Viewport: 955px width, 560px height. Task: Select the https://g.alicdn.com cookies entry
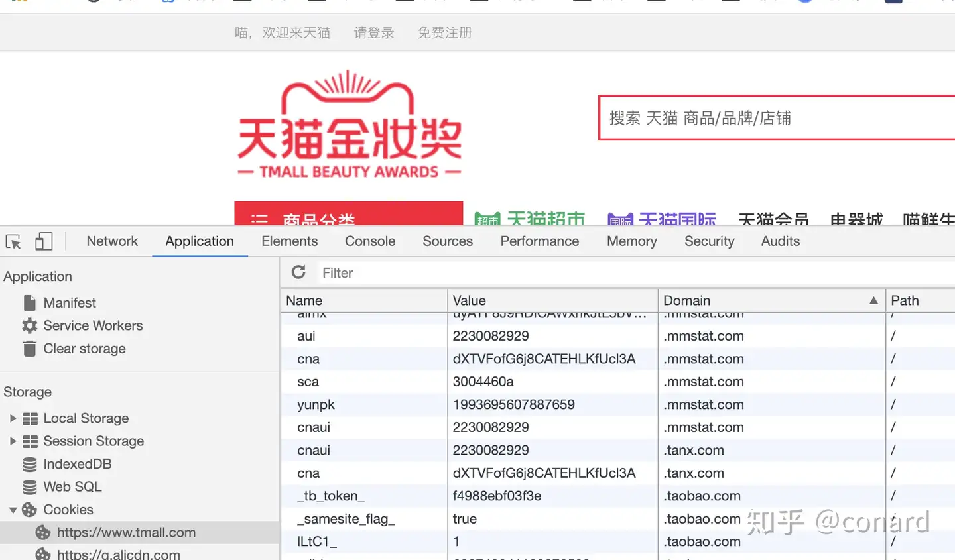pos(119,554)
